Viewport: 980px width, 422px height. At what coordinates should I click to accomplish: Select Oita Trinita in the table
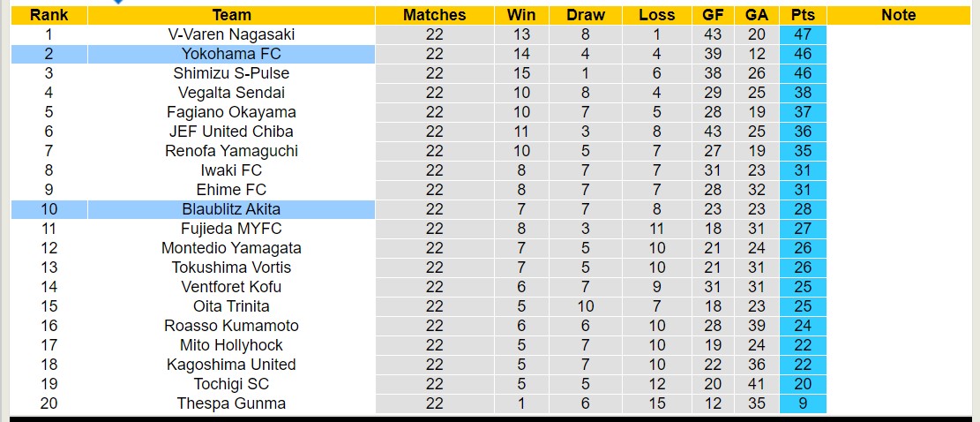click(x=232, y=306)
